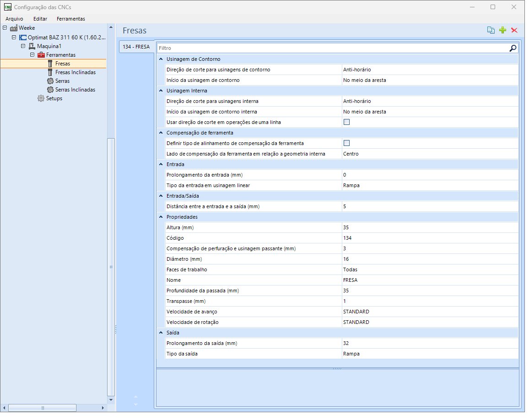Change Faces de trabalho value Todas
The height and width of the screenshot is (420, 529).
[430, 269]
